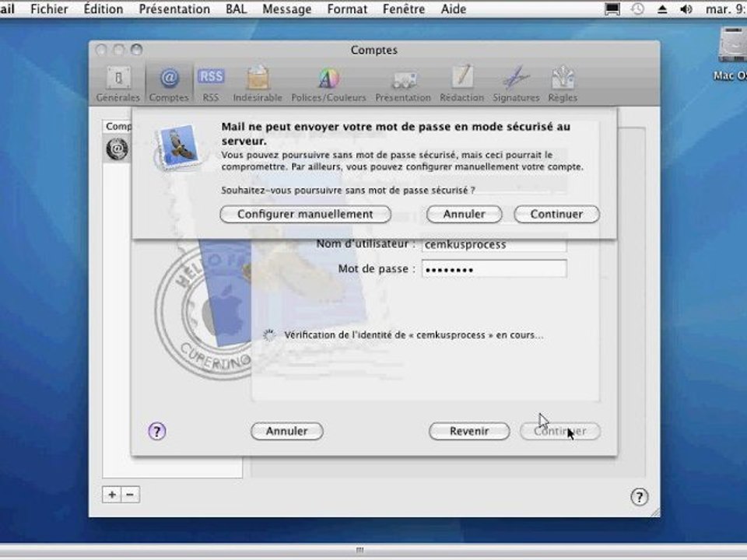Click the minus button to remove an account
Image resolution: width=747 pixels, height=560 pixels.
[x=130, y=495]
